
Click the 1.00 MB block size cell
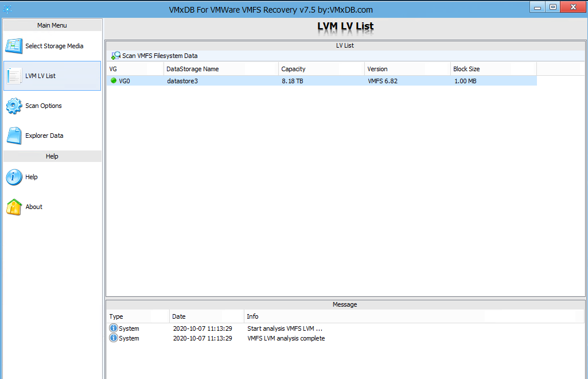pos(465,80)
